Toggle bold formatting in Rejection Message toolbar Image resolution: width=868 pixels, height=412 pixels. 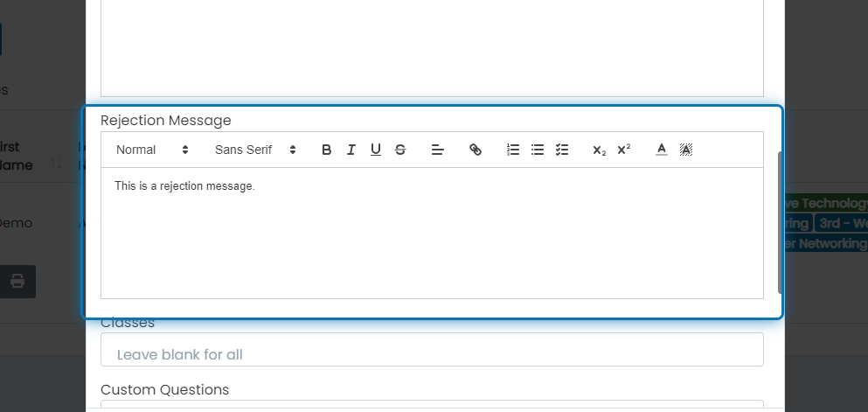[327, 150]
